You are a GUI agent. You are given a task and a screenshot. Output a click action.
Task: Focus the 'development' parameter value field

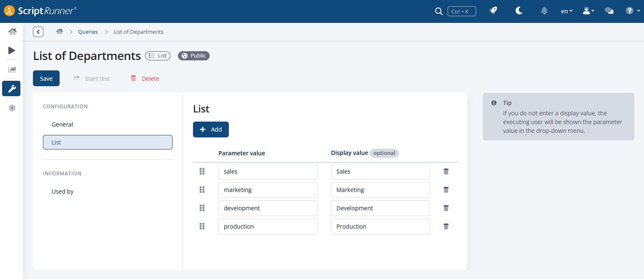click(x=268, y=208)
